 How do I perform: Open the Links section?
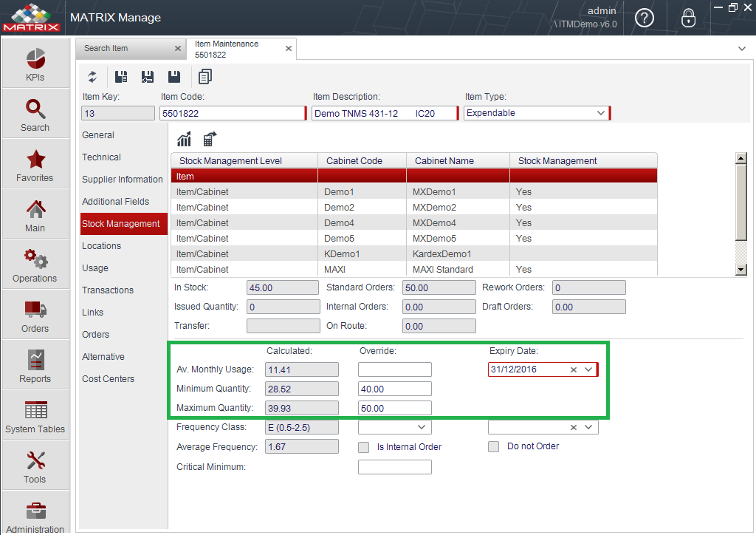click(x=92, y=313)
